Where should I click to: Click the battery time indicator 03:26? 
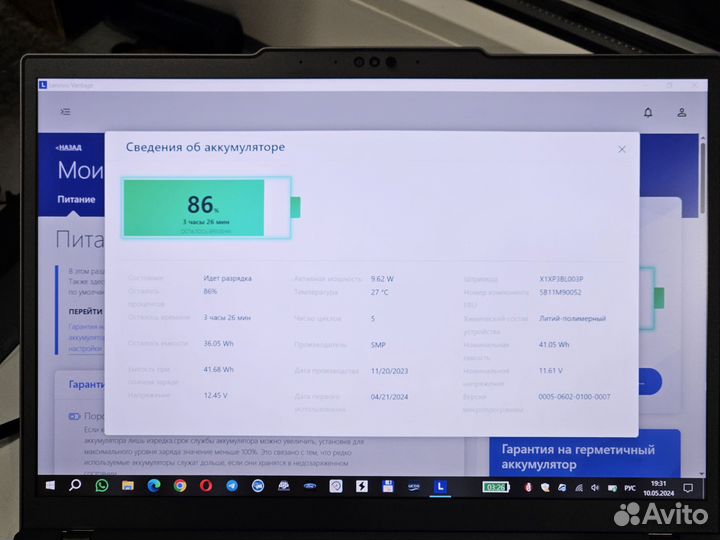[x=496, y=487]
